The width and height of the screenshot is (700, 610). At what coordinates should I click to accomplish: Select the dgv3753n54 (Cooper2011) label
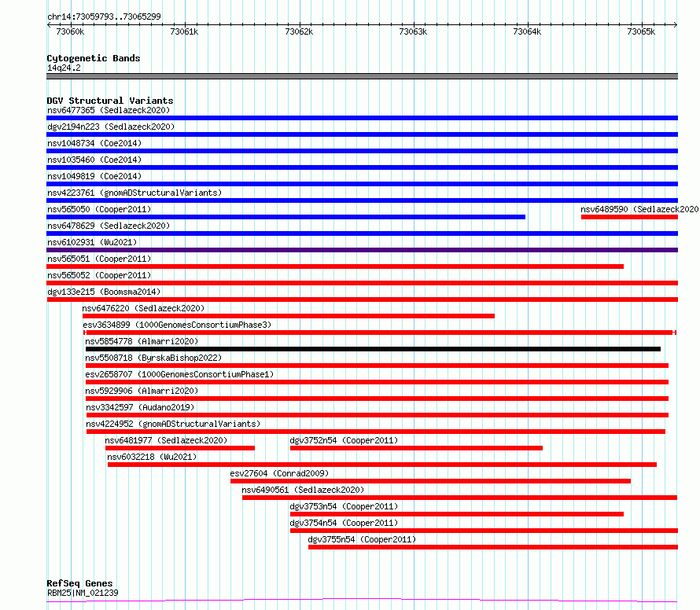coord(344,506)
